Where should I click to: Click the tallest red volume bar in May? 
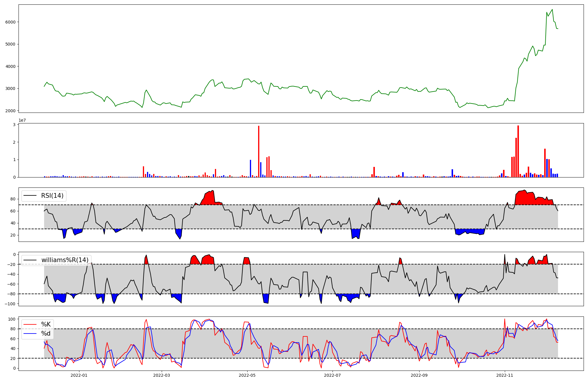point(259,151)
